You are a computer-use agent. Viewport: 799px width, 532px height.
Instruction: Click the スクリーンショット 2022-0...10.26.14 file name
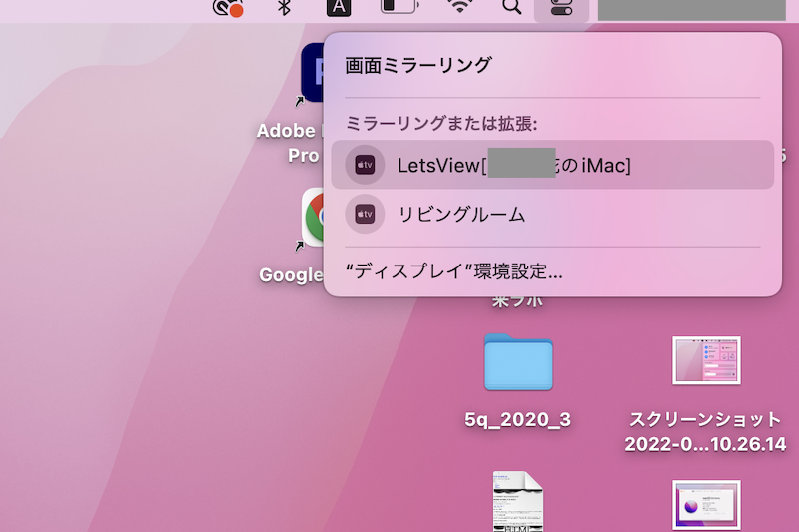(706, 432)
